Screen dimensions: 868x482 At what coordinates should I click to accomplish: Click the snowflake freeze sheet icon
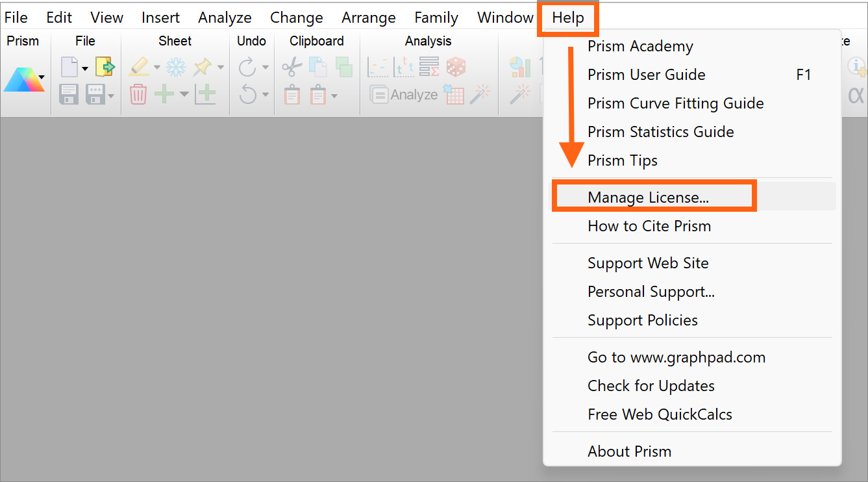(176, 66)
